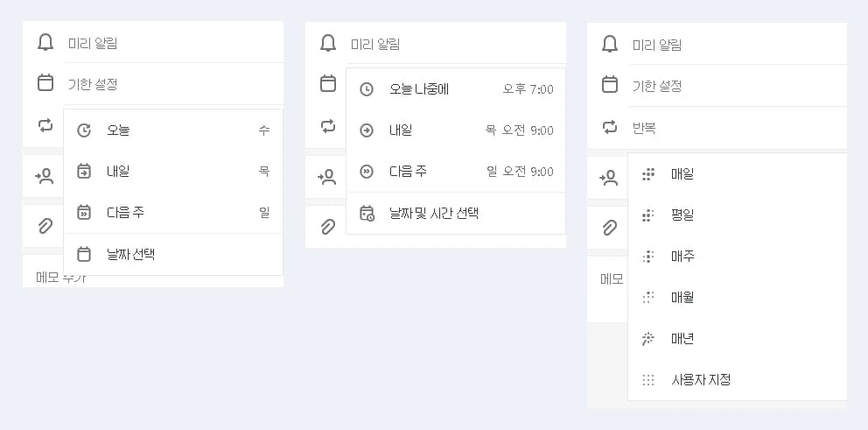Screen dimensions: 868x430
Task: Click the sparkle icon for 매년
Action: coord(648,339)
